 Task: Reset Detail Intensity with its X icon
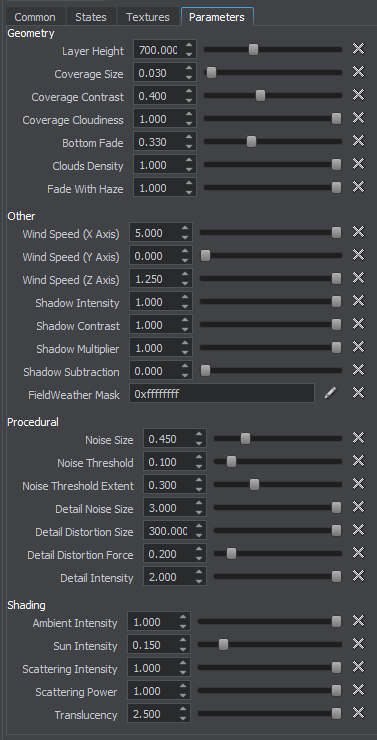359,576
